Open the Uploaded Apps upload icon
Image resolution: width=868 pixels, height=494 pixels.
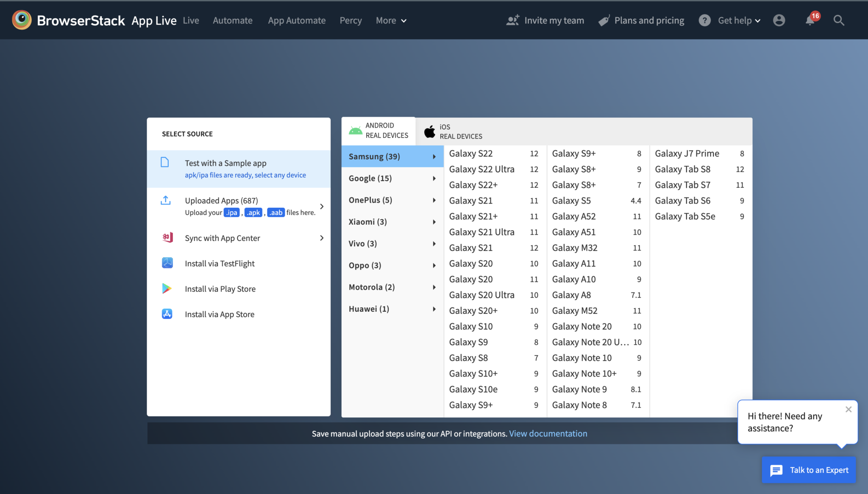pyautogui.click(x=166, y=200)
